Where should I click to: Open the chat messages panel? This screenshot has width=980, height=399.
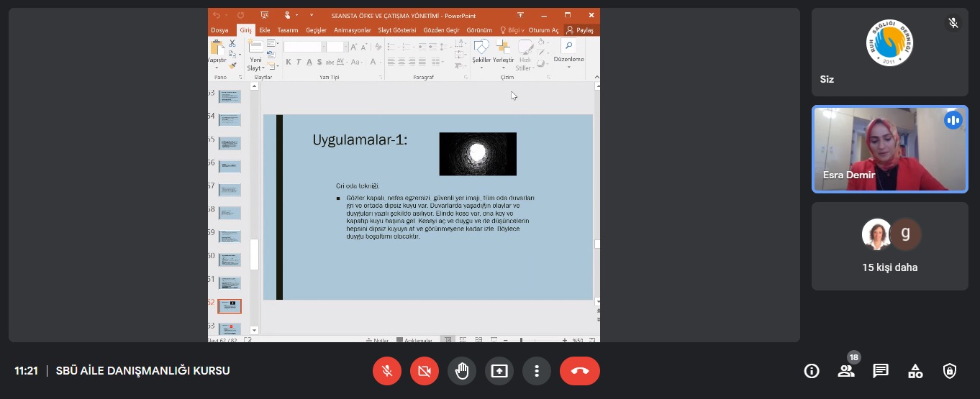pos(881,371)
